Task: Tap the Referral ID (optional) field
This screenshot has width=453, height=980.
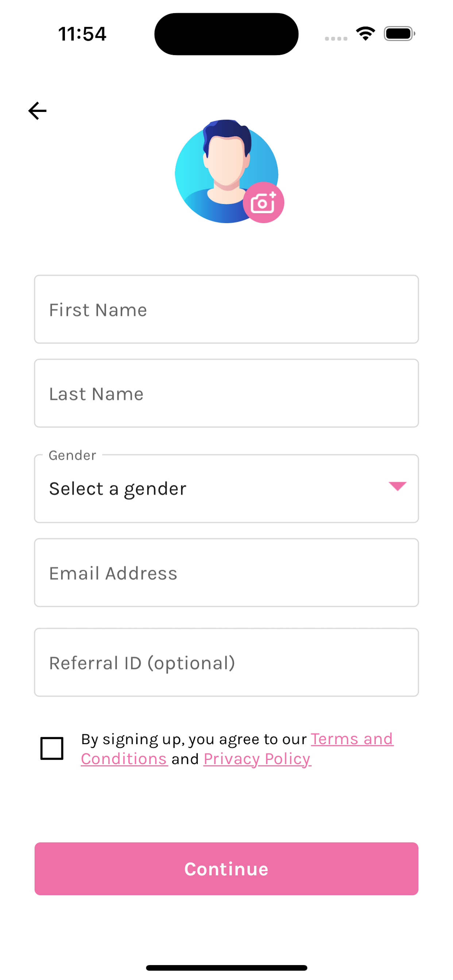Action: coord(226,662)
